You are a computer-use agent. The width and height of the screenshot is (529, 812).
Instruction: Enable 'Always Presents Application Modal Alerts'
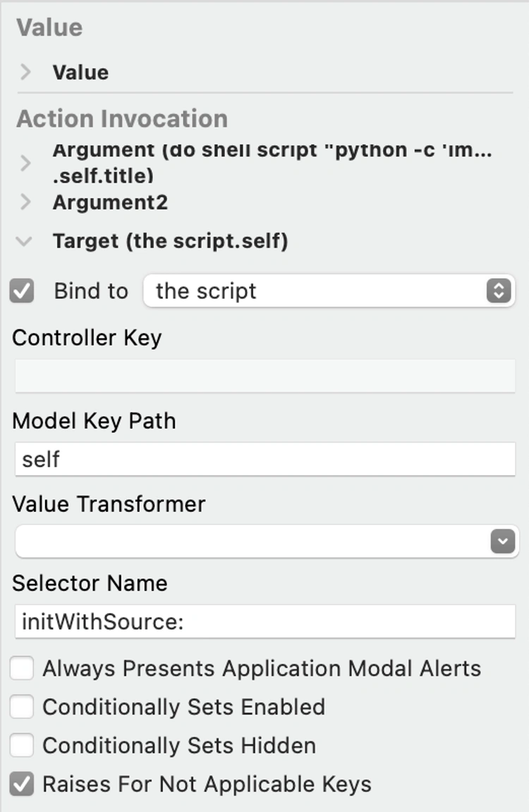pos(22,668)
